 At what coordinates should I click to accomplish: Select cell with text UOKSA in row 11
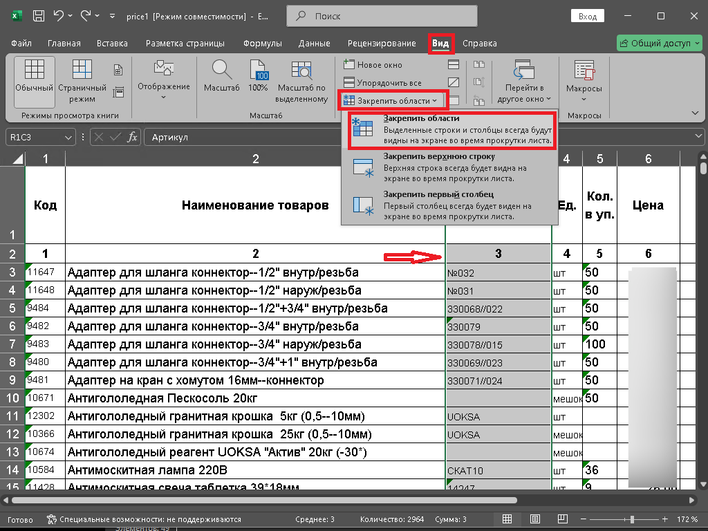click(x=498, y=416)
